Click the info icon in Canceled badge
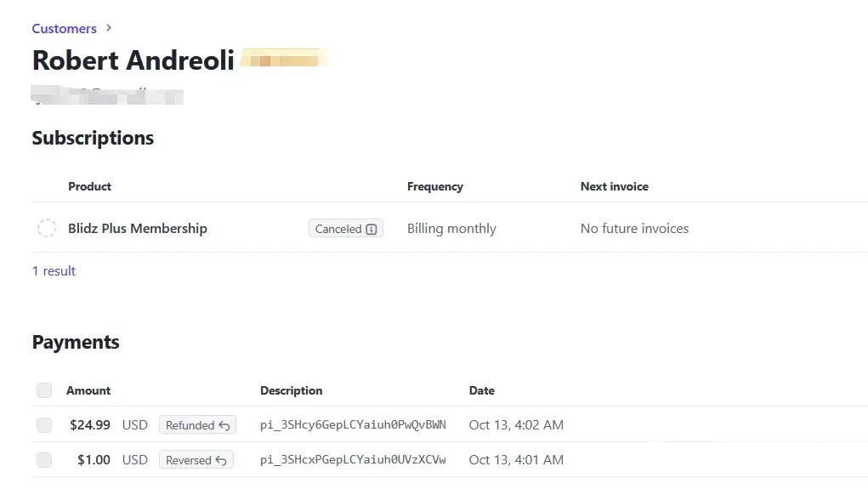Screen dimensions: 868x489 pyautogui.click(x=372, y=229)
